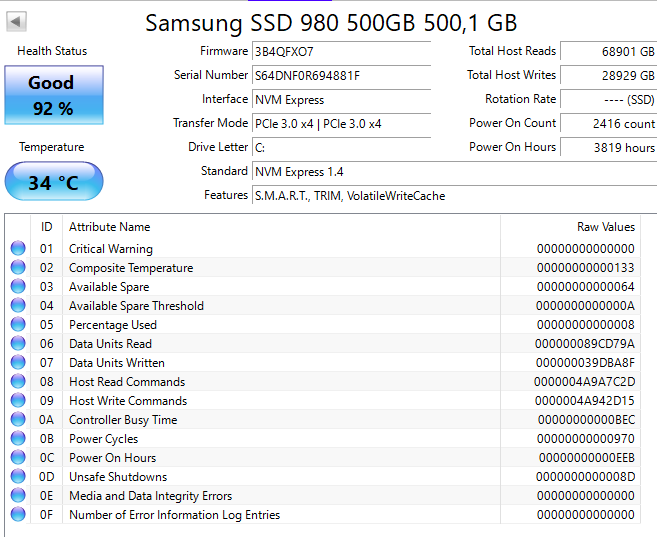Select the Controller Busy Time attribute name
657x537 pixels.
pyautogui.click(x=123, y=420)
